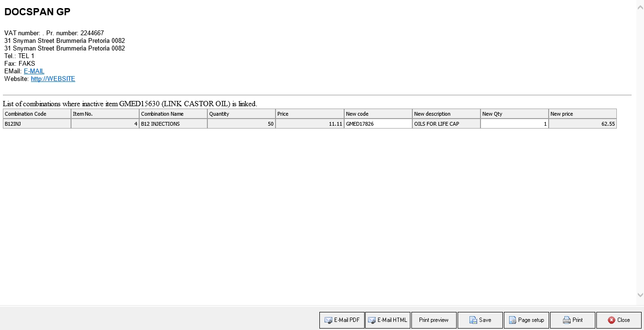Click the scrollbar up arrow
This screenshot has width=644, height=330.
pyautogui.click(x=640, y=8)
